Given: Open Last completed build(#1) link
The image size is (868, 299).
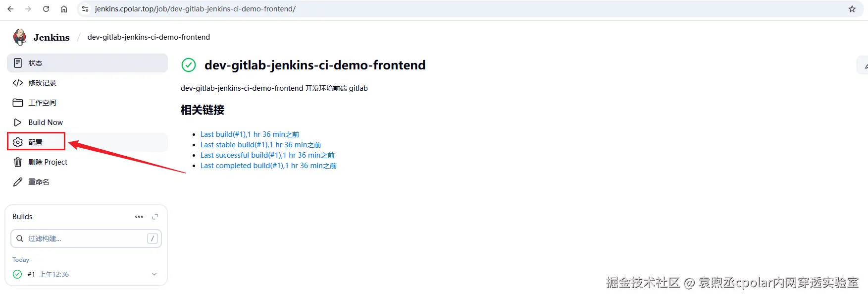Looking at the screenshot, I should point(268,166).
